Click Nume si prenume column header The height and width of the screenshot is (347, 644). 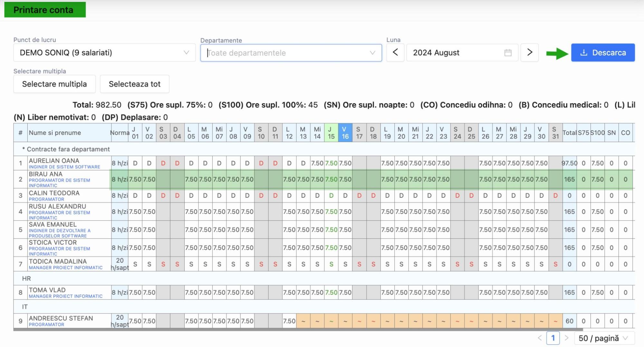[69, 132]
